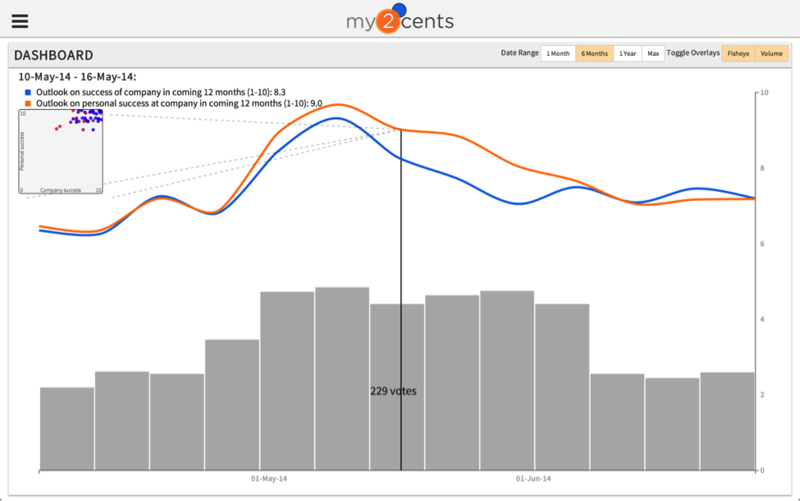
Task: Toggle the Volume overlay
Action: pos(771,54)
